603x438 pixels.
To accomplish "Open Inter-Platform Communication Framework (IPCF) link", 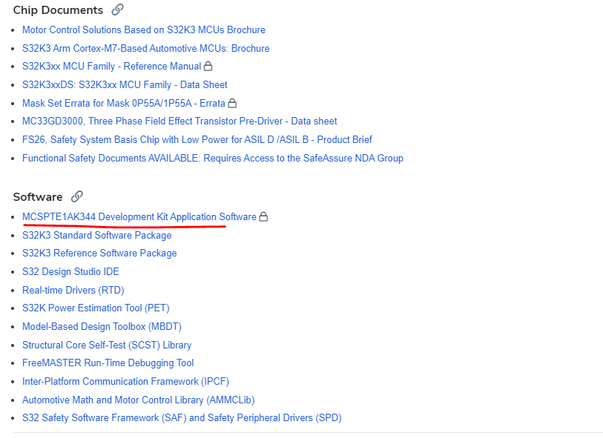I will (126, 381).
